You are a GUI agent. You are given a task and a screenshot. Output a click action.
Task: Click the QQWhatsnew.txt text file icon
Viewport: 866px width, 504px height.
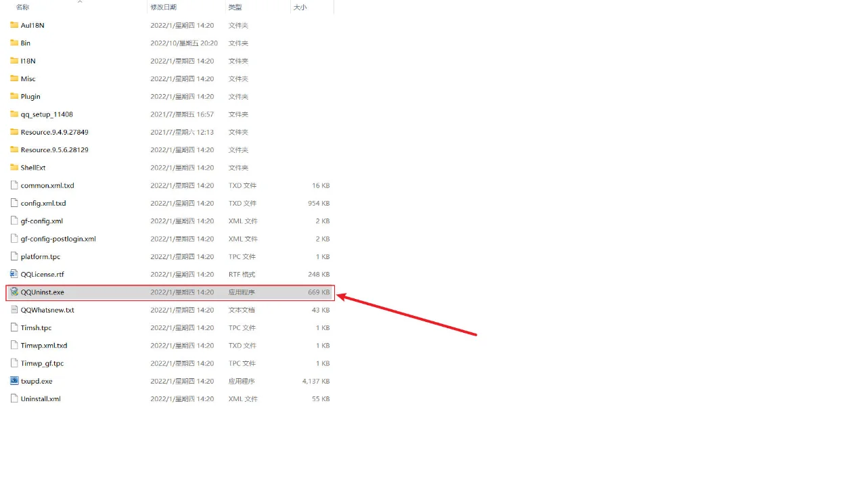14,310
